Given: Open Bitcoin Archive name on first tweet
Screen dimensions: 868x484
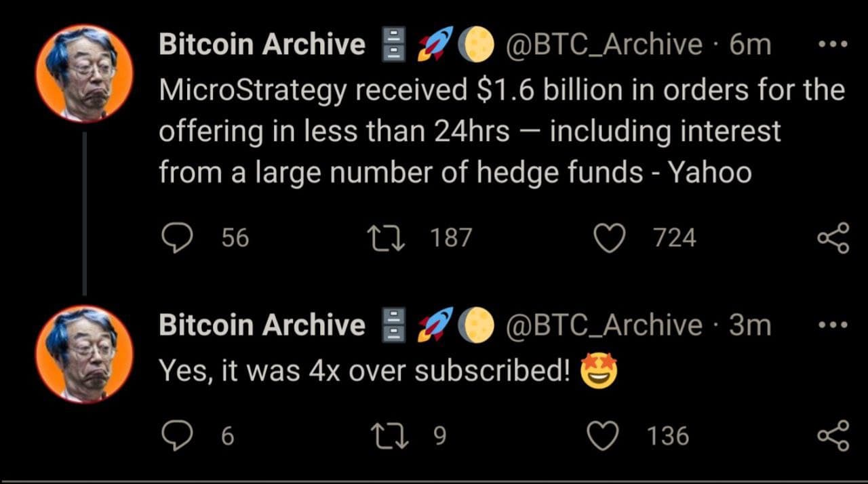Looking at the screenshot, I should pos(262,45).
